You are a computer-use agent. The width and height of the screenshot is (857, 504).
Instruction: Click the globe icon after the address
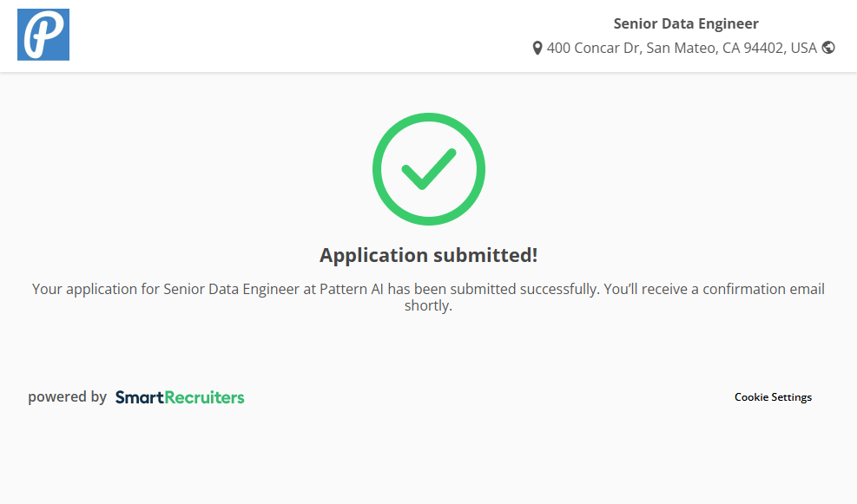pos(828,48)
